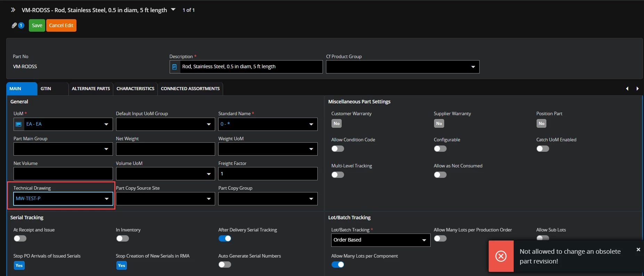The image size is (644, 276).
Task: Turn on Multi-Level Tracking switch
Action: pos(337,175)
